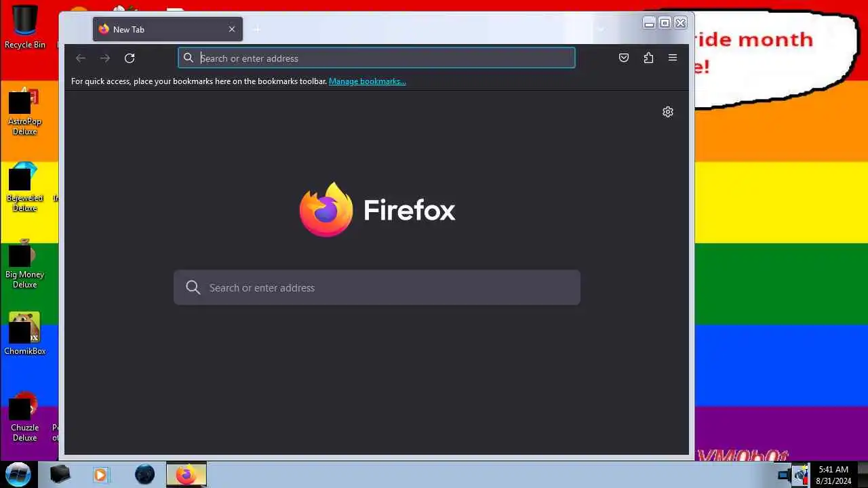Screen dimensions: 868x488
Task: Select the Big Money Deluxe desktop shortcut
Action: coord(25,264)
